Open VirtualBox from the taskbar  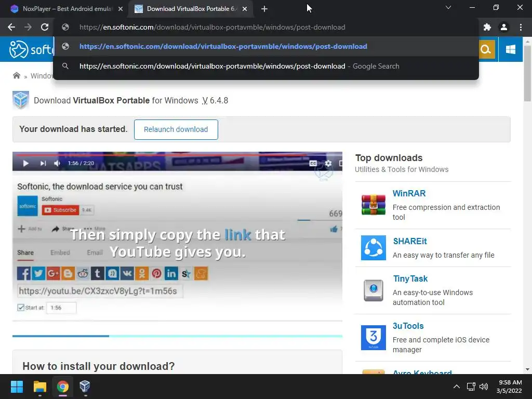click(85, 387)
